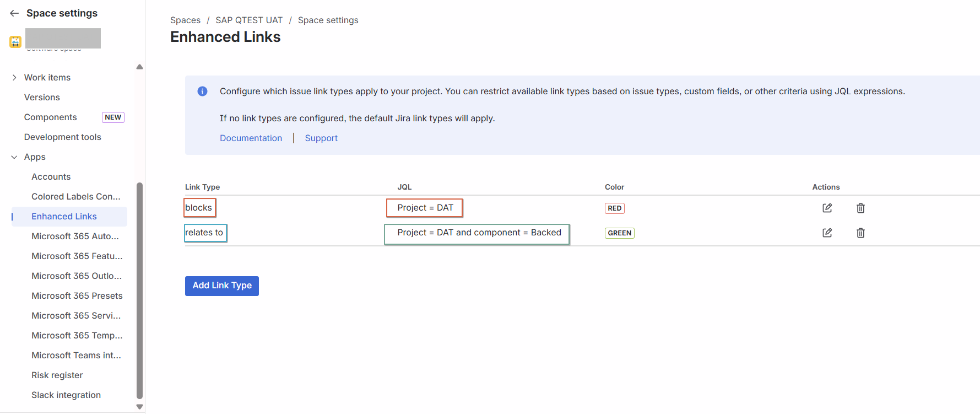Open Components in the sidebar
Image resolution: width=980 pixels, height=414 pixels.
[51, 117]
